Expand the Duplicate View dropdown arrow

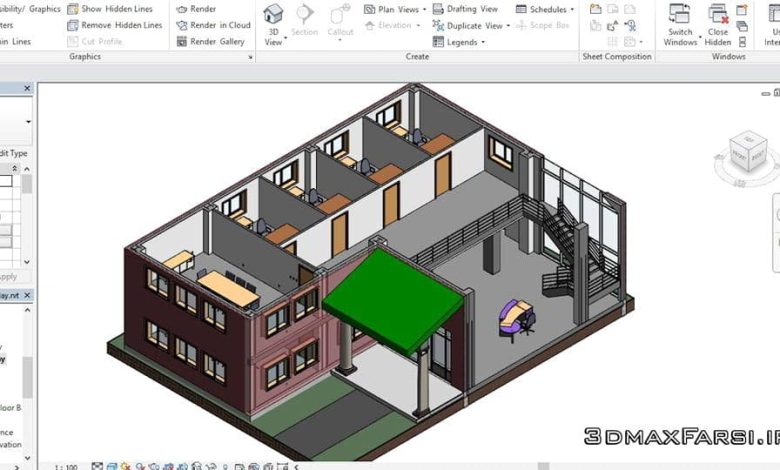tap(508, 26)
